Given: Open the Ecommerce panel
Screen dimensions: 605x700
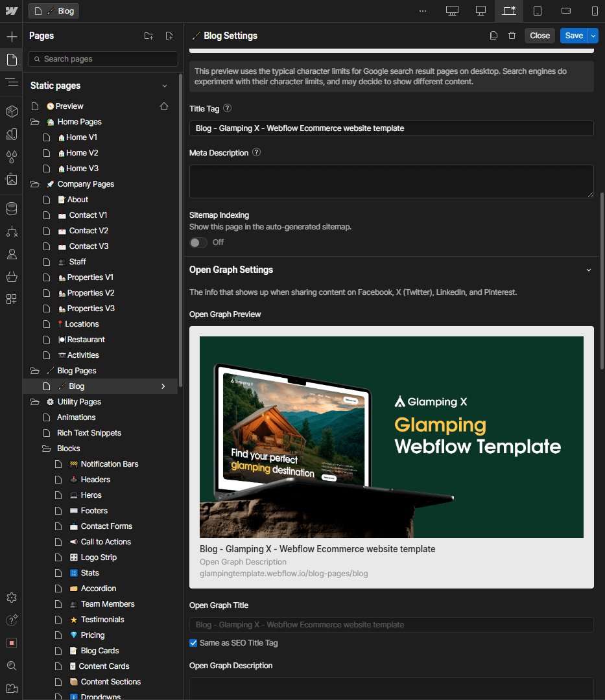Looking at the screenshot, I should pos(11,277).
